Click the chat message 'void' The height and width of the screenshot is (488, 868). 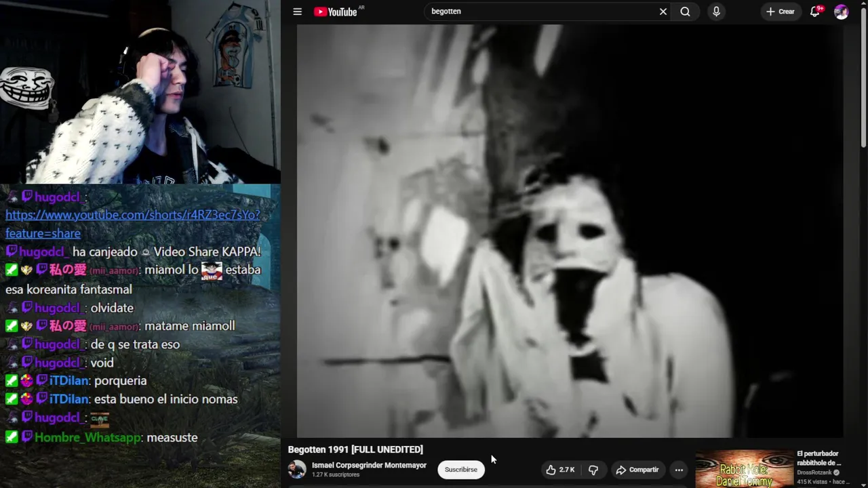[x=102, y=363]
